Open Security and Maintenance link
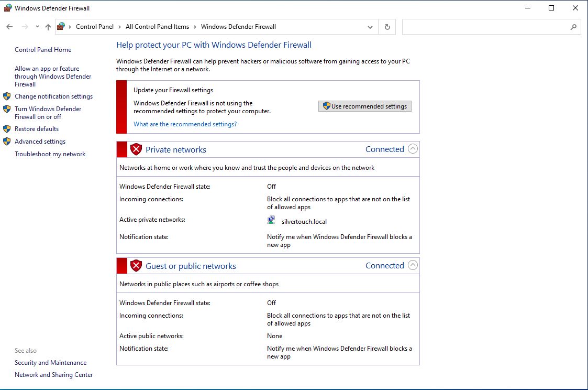This screenshot has width=588, height=390. point(51,363)
